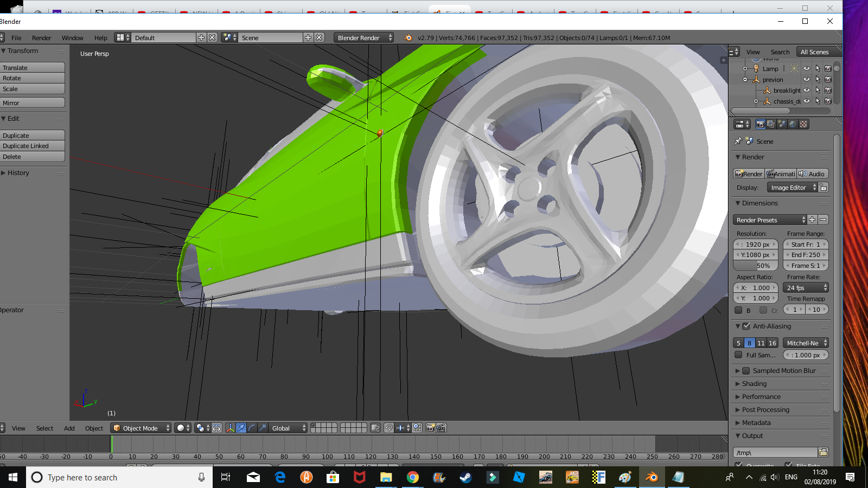Collapse the previon tree item in outliner
Viewport: 868px width, 488px height.
coord(745,79)
